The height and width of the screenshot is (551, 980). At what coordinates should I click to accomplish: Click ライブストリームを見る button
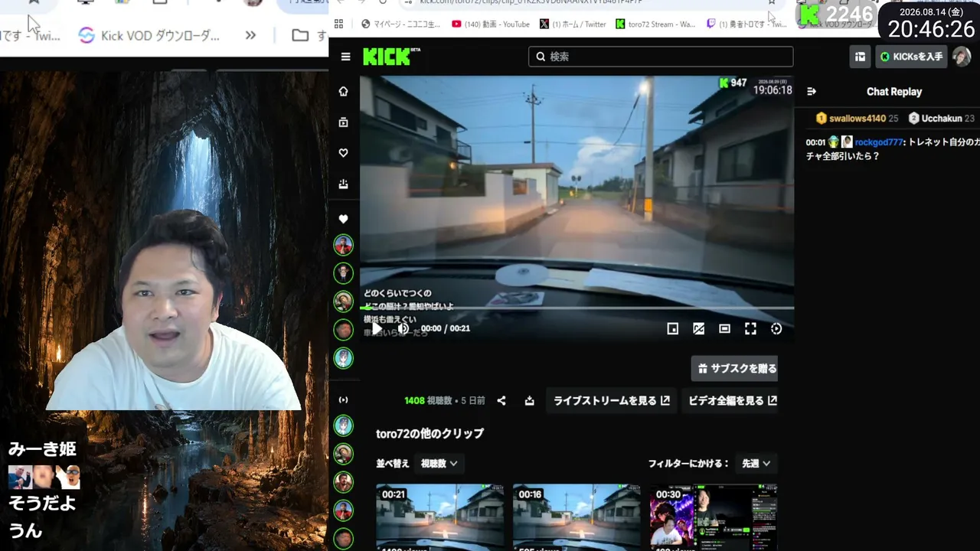point(611,400)
